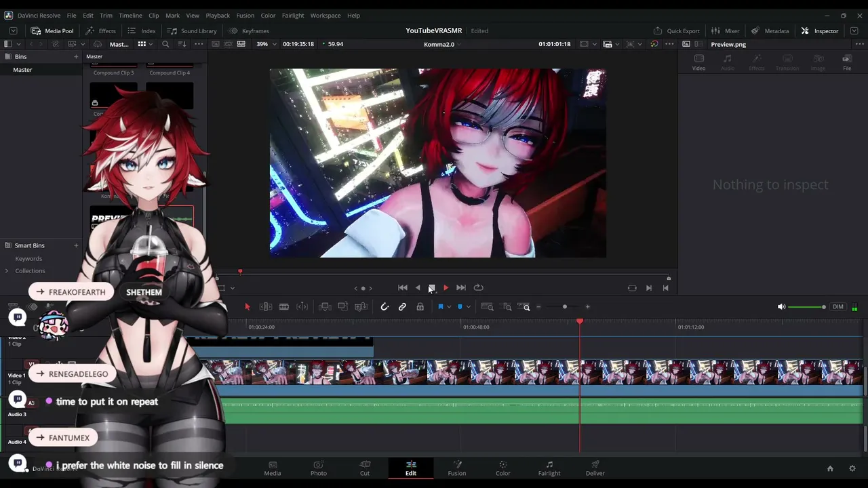Open the Workspace menu
Viewport: 868px width, 488px height.
[325, 15]
